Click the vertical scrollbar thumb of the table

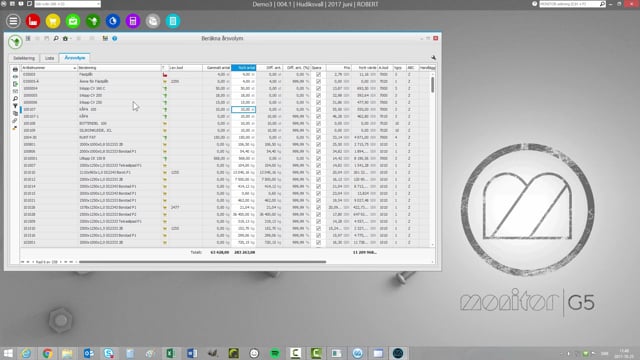432,84
